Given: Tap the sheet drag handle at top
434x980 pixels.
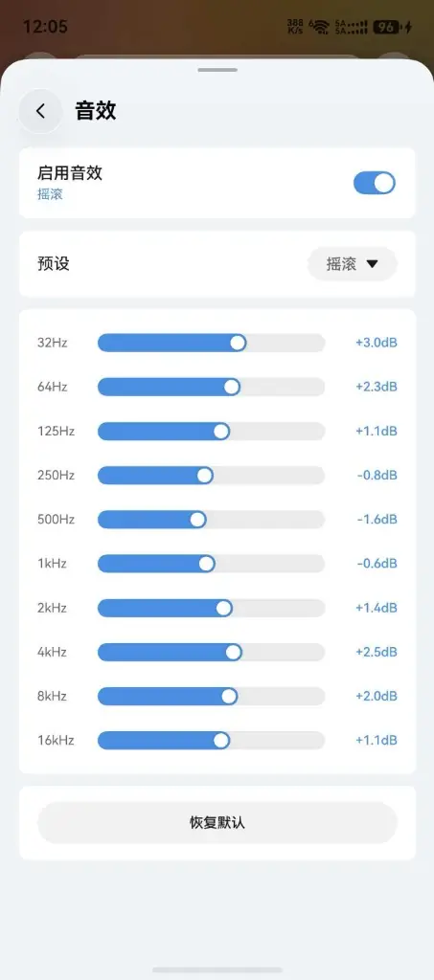Looking at the screenshot, I should pos(217,70).
